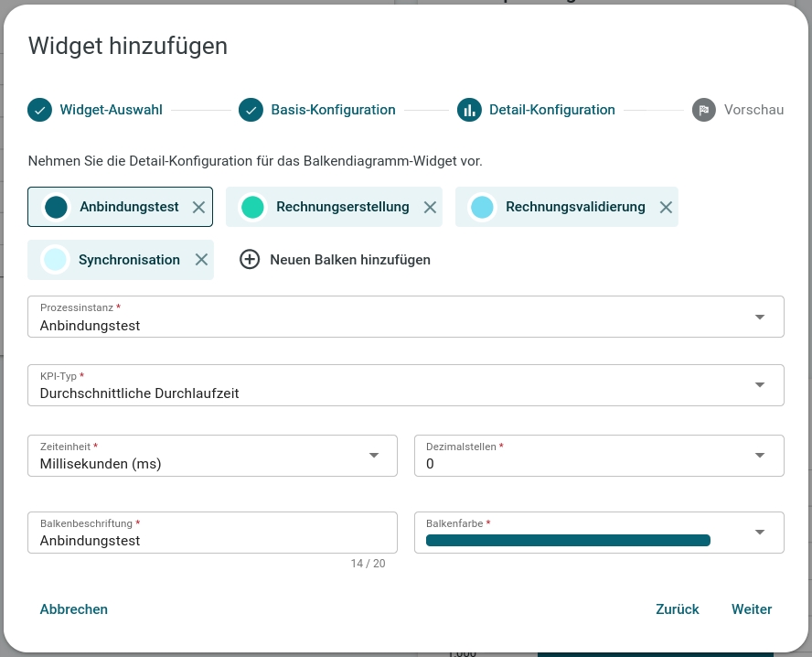Click the Detail-Konfiguration bar chart icon
Screen dimensions: 812x657
469,110
